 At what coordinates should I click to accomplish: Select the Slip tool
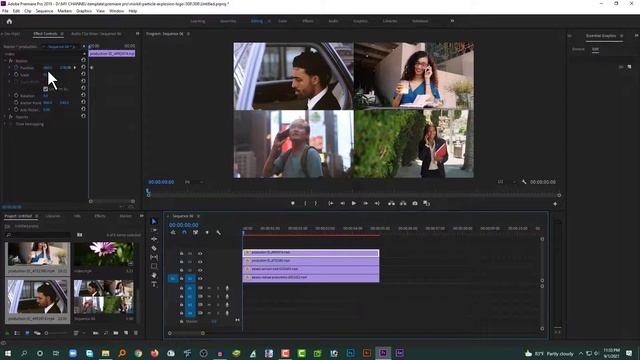coord(154,257)
